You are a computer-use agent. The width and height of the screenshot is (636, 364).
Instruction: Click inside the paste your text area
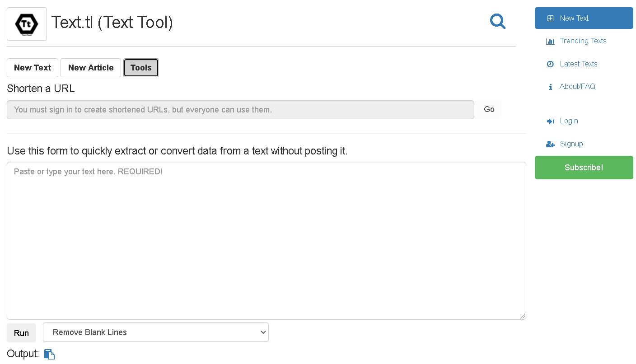(x=266, y=239)
